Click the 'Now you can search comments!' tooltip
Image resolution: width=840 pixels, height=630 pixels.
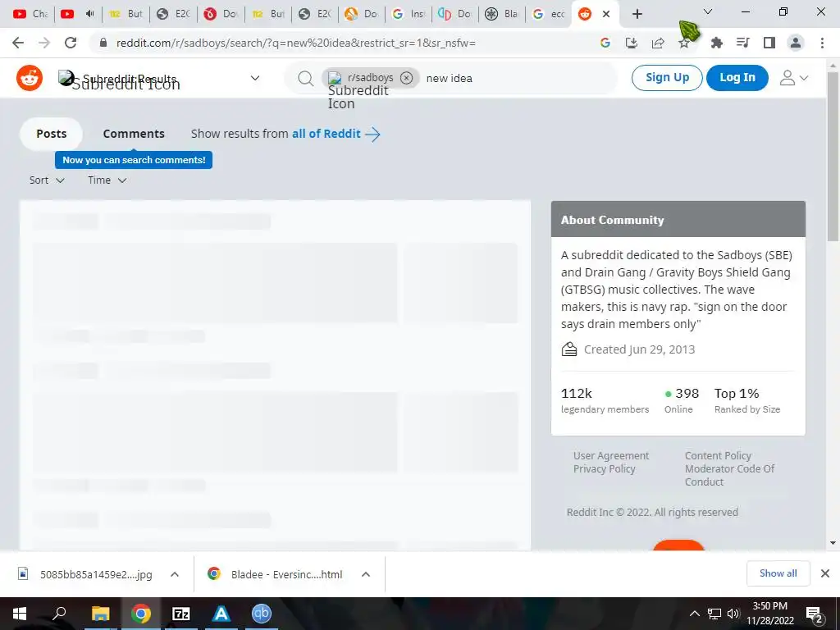(134, 160)
